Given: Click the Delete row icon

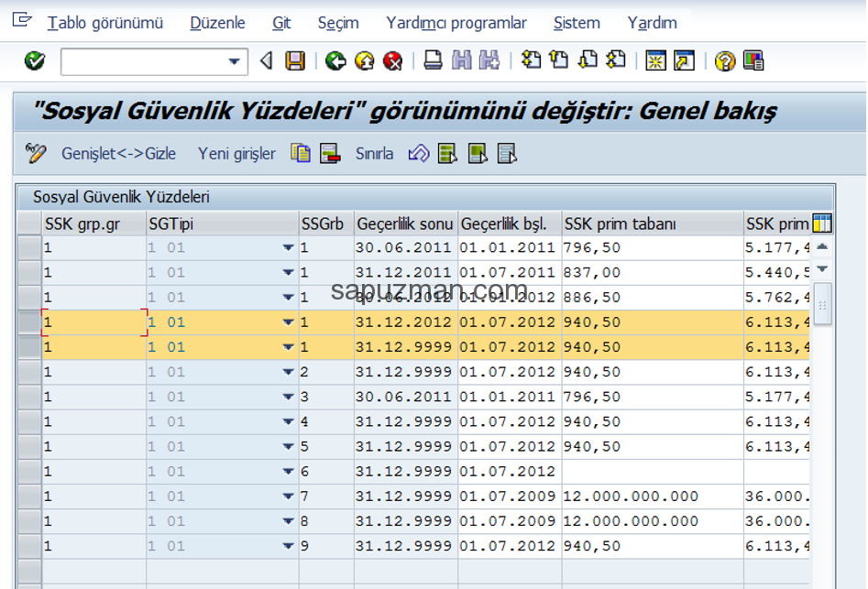Looking at the screenshot, I should pos(330,153).
